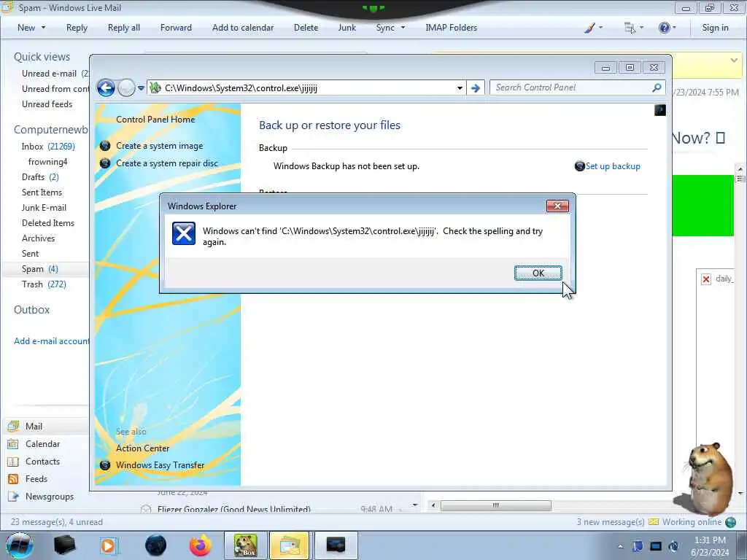Open the Junk E-mail folder

(x=44, y=208)
